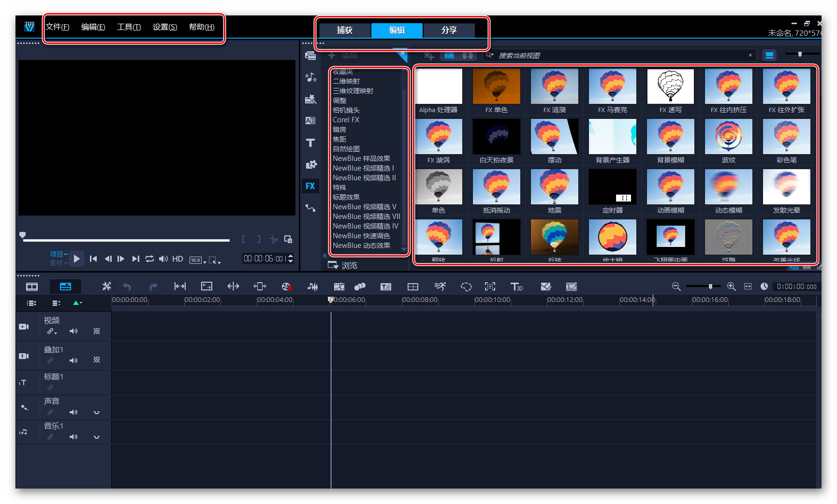Click the slip tool icon
Screen dimensions: 837x504
pos(180,287)
